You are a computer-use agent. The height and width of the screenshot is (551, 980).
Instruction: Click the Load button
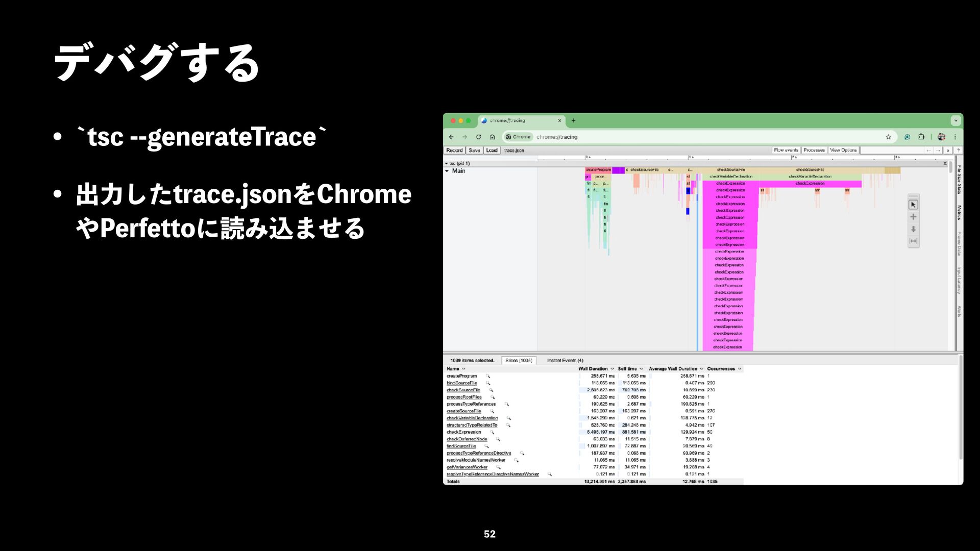click(492, 151)
